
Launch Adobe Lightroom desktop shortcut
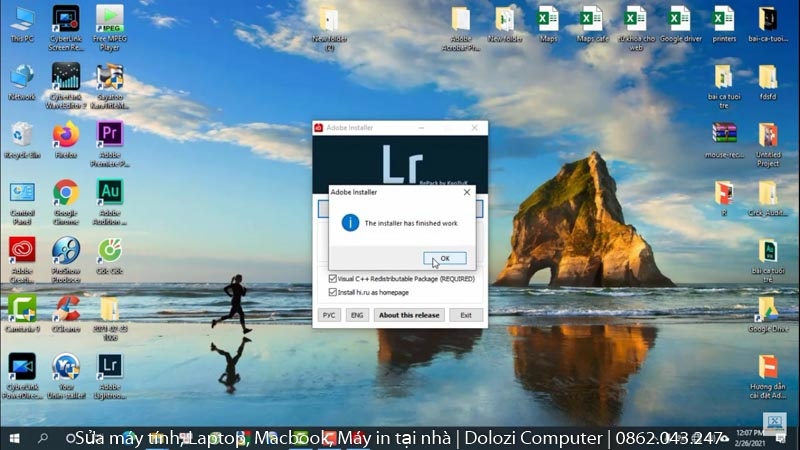coord(110,376)
